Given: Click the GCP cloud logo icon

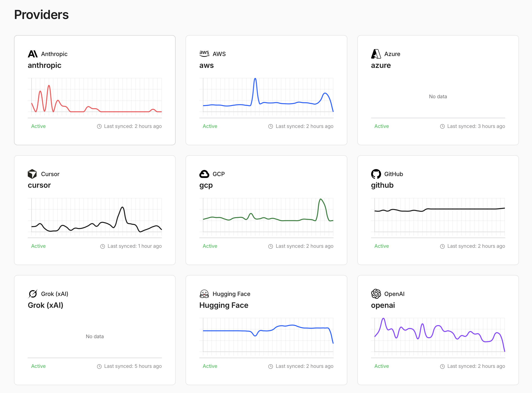Looking at the screenshot, I should pos(204,174).
